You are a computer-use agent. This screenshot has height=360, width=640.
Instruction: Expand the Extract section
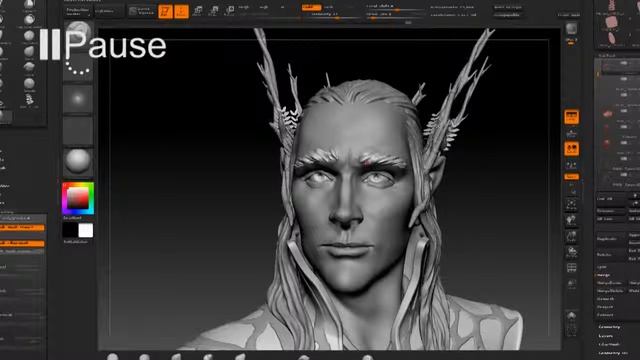pos(605,315)
